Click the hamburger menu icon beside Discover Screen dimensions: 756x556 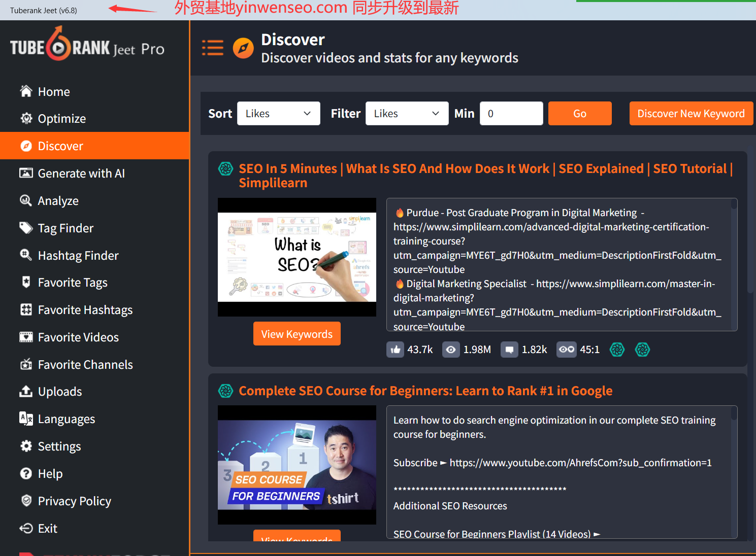tap(213, 48)
